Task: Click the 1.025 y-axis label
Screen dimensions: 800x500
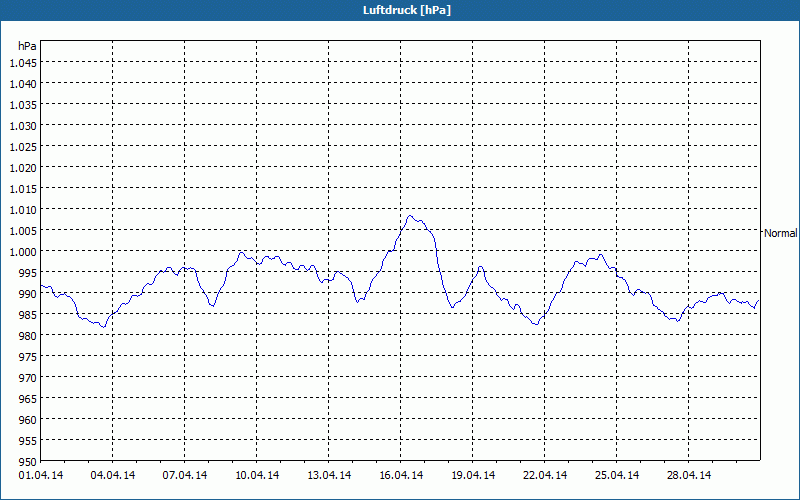Action: tap(23, 147)
